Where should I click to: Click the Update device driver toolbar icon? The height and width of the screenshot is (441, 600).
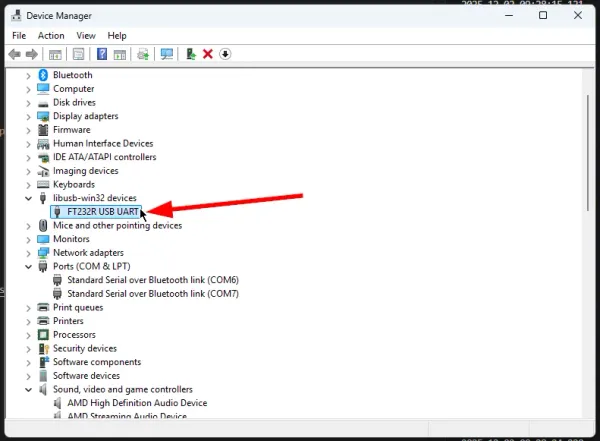[x=190, y=54]
